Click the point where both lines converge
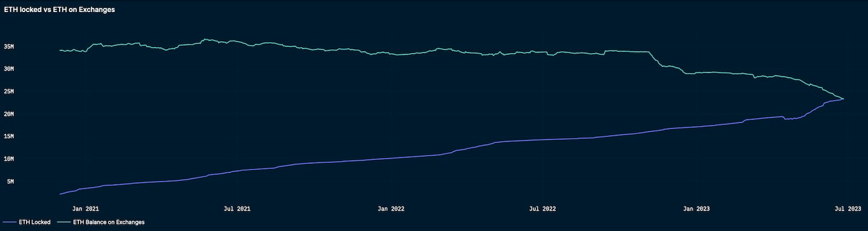 click(843, 98)
